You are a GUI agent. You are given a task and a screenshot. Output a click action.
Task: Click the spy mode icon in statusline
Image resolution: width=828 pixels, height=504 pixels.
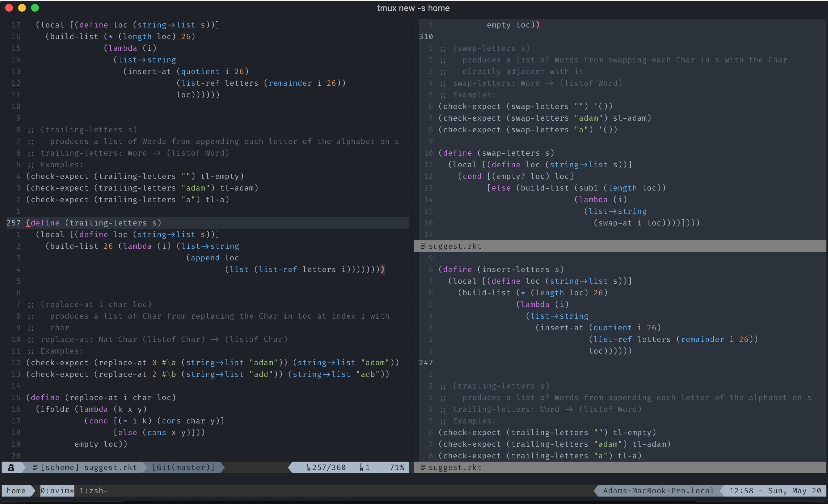coord(11,467)
